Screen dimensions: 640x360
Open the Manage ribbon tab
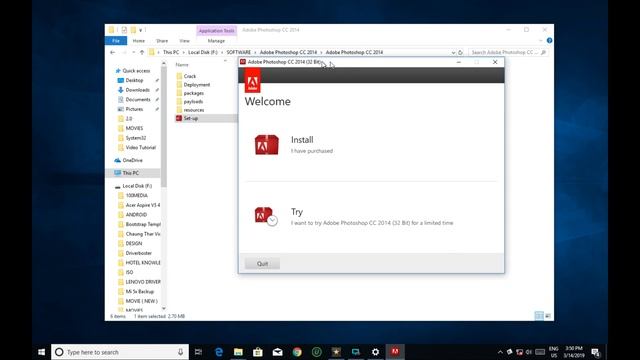(216, 41)
